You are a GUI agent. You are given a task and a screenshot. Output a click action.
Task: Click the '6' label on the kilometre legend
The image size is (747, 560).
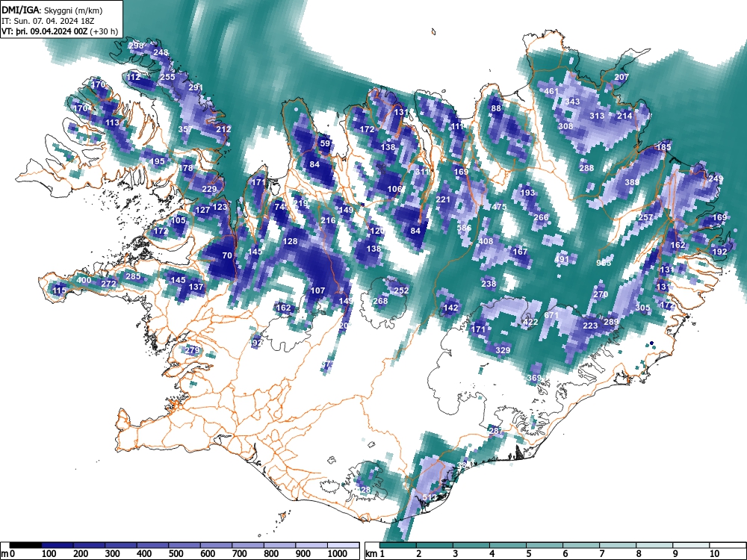point(565,554)
